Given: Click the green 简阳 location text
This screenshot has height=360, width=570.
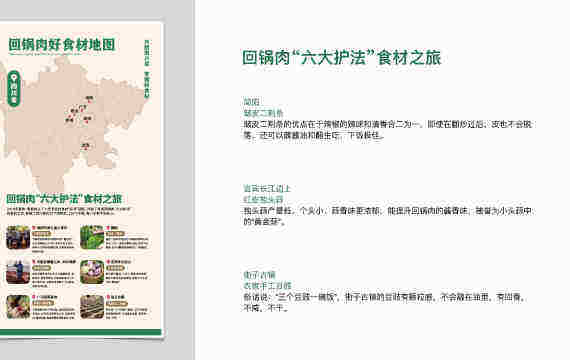Looking at the screenshot, I should pyautogui.click(x=252, y=102).
